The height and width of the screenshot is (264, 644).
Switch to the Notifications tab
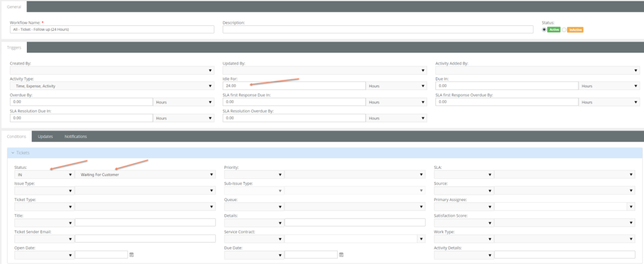point(75,137)
